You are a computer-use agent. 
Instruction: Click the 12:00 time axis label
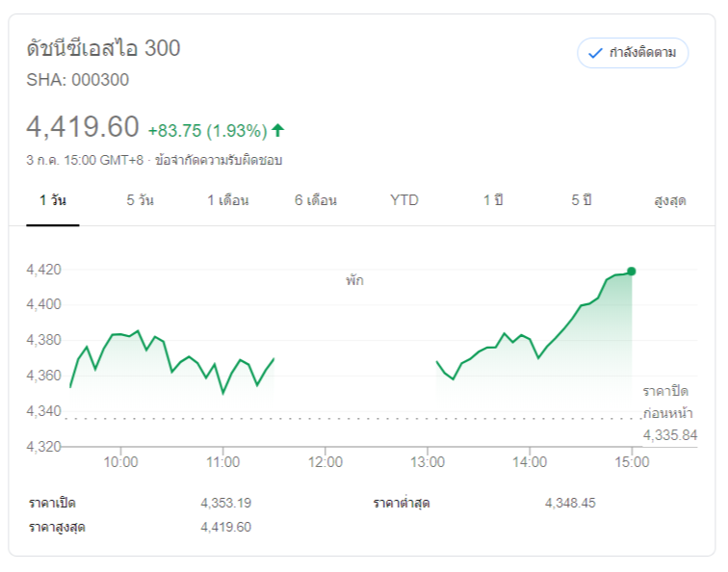[325, 462]
